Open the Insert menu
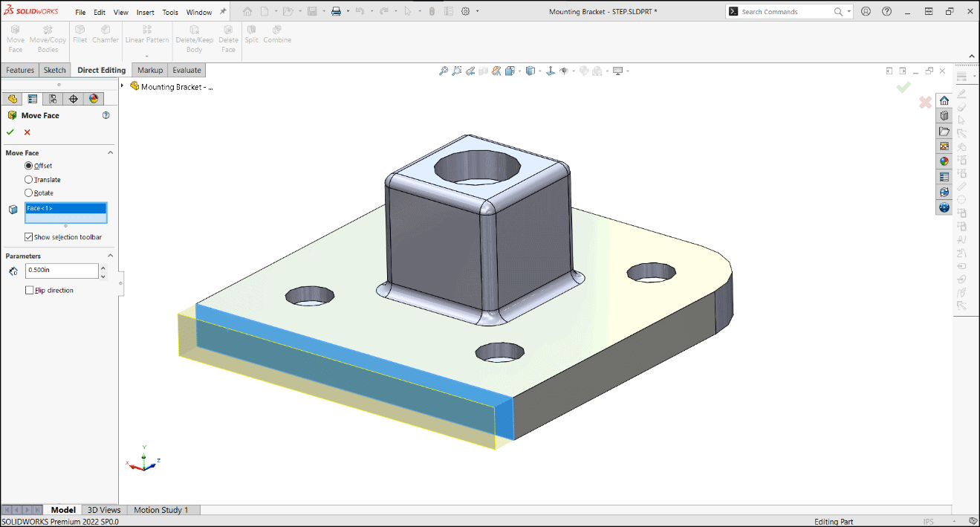Screen dimensions: 980x527 coord(146,12)
